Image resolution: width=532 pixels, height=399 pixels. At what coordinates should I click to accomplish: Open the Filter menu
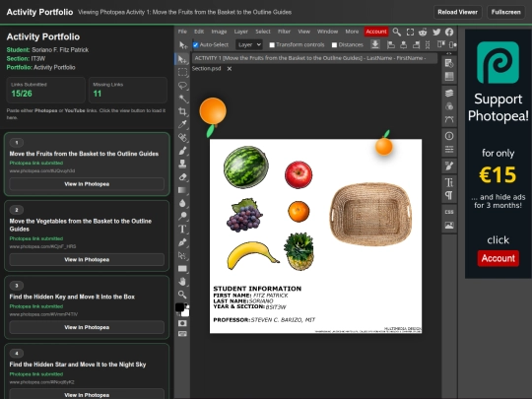coord(284,32)
